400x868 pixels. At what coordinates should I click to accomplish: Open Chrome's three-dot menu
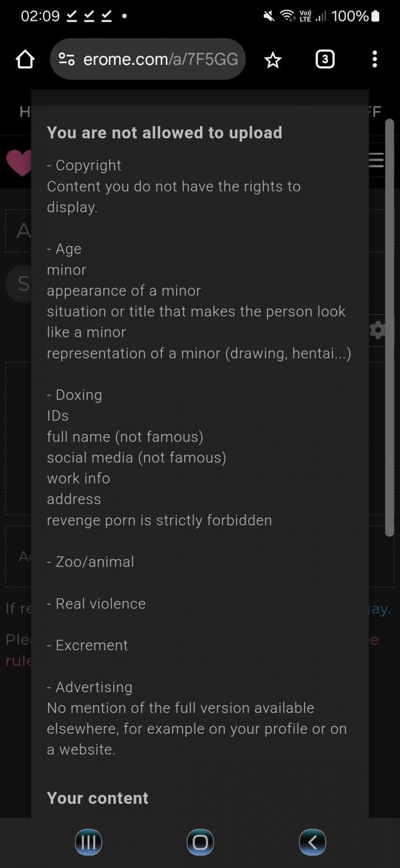[x=375, y=58]
